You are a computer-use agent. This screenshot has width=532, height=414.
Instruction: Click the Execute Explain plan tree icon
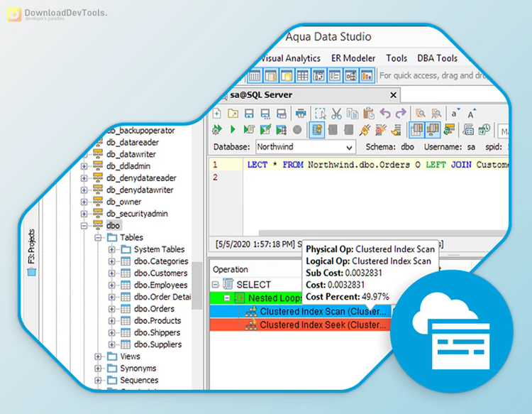[282, 130]
